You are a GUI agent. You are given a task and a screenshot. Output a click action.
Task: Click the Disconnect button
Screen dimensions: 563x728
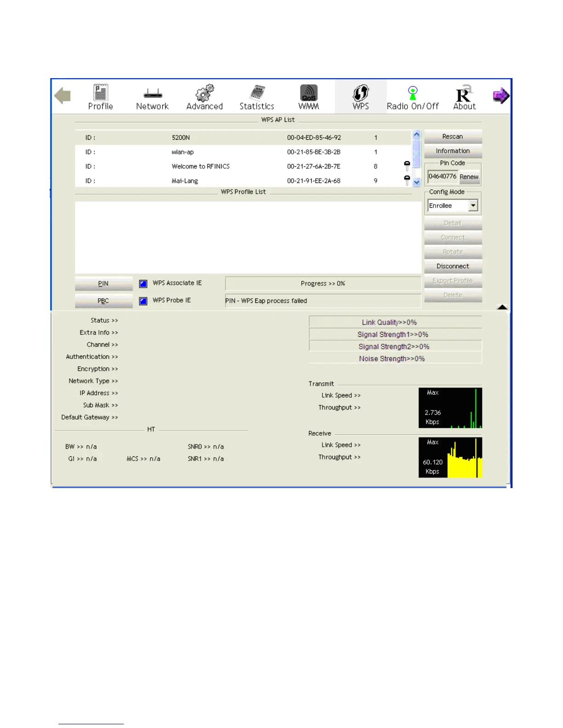click(453, 266)
